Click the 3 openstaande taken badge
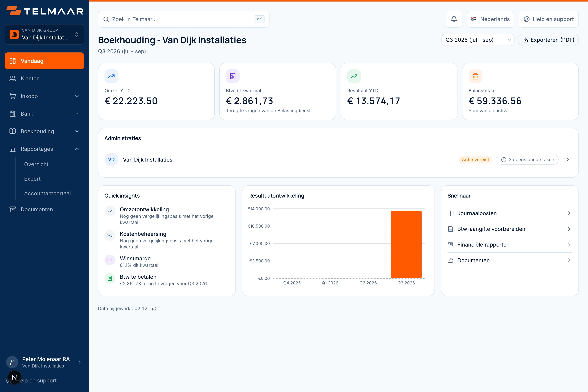This screenshot has width=588, height=392. (x=528, y=159)
